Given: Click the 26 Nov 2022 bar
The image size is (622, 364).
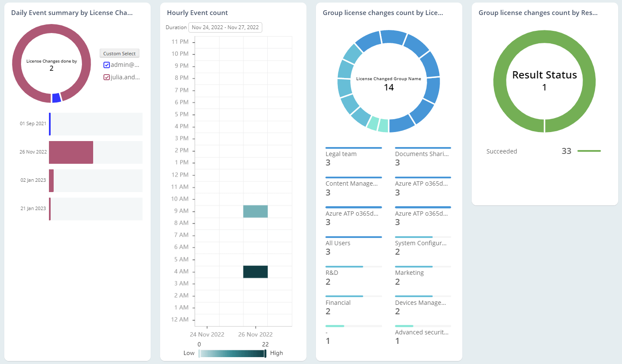Looking at the screenshot, I should click(71, 152).
